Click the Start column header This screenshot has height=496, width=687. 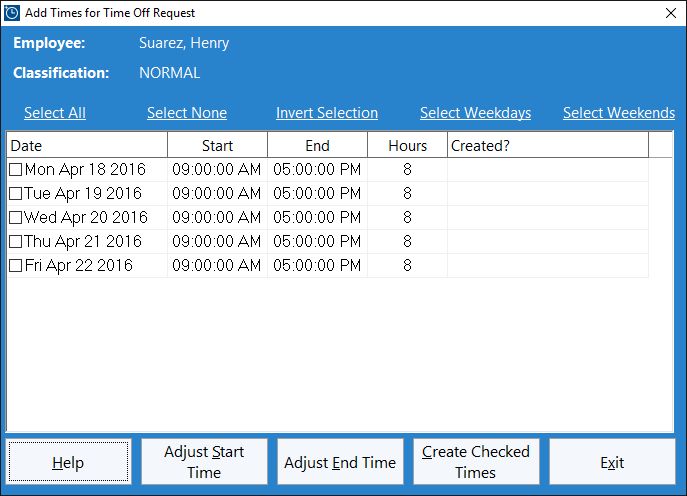pos(217,145)
